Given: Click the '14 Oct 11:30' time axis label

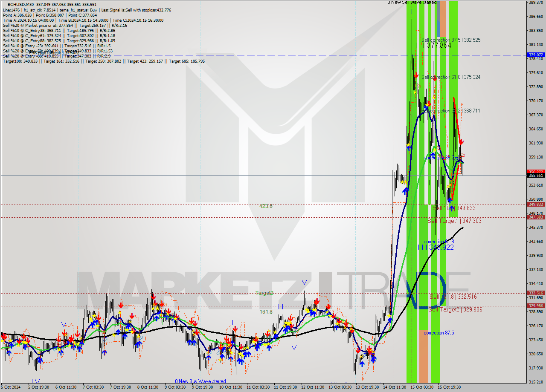Looking at the screenshot, I should coord(395,387).
